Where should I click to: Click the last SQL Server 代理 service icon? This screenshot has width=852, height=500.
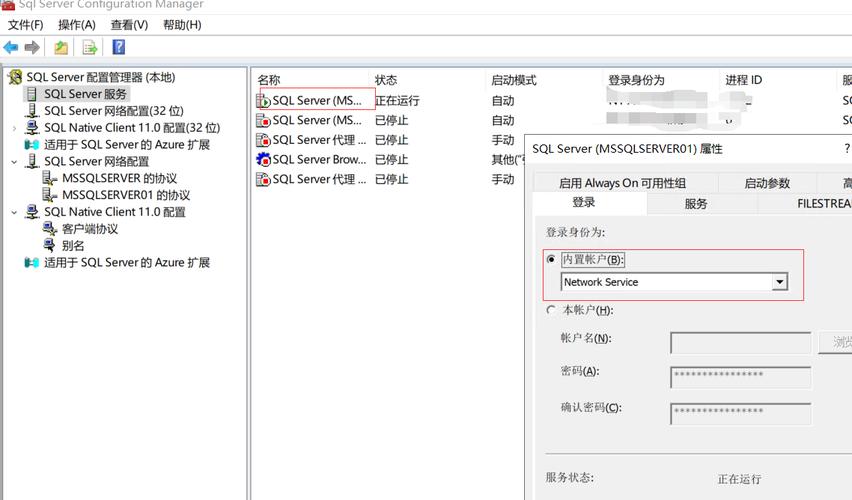[x=264, y=179]
